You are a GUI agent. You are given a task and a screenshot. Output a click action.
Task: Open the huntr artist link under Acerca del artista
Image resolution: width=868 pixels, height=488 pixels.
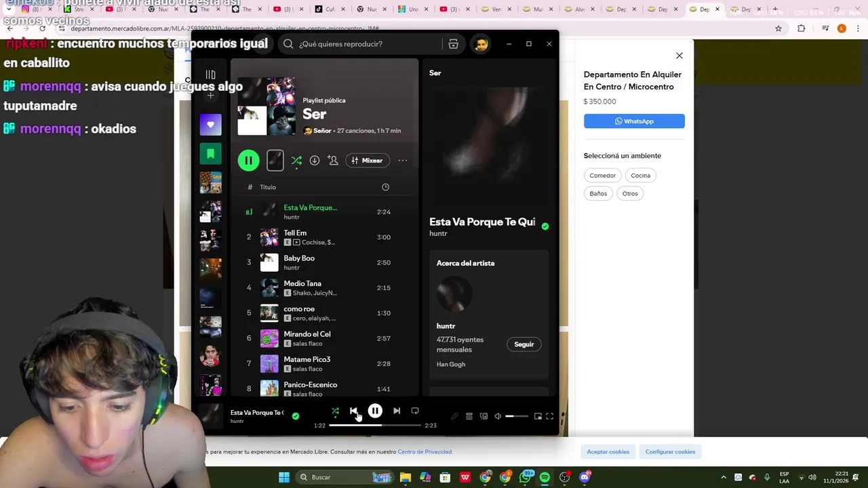(x=446, y=326)
